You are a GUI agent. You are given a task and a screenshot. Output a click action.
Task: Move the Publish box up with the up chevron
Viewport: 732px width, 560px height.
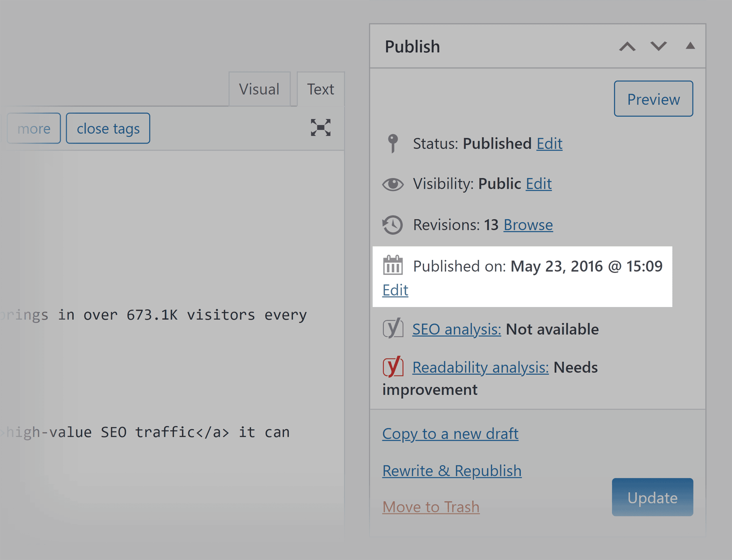pos(628,47)
